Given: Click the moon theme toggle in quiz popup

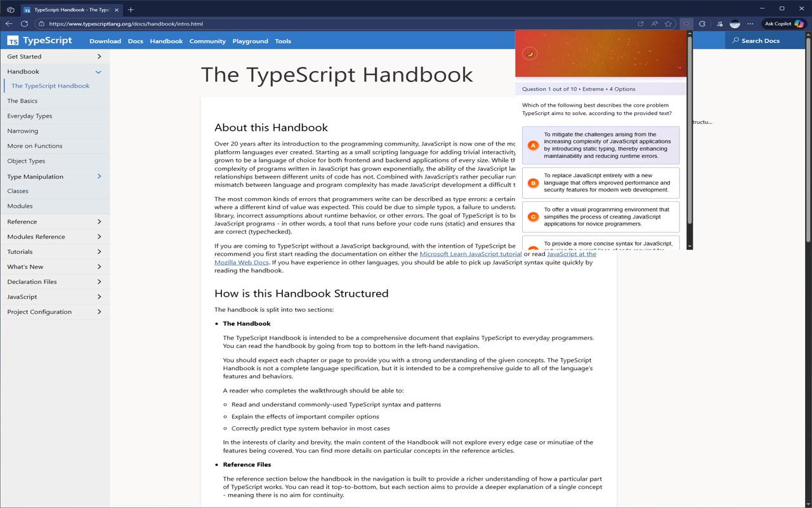Looking at the screenshot, I should [530, 53].
